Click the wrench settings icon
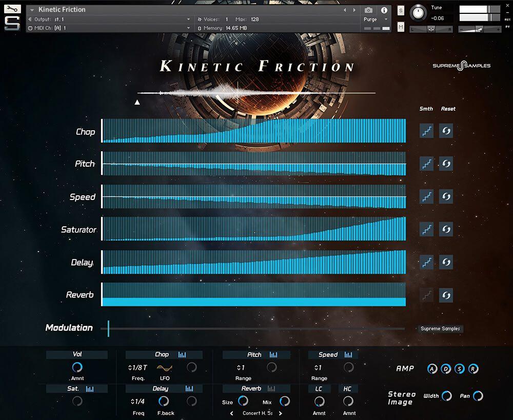Viewport: 513px width, 420px height. (x=12, y=9)
